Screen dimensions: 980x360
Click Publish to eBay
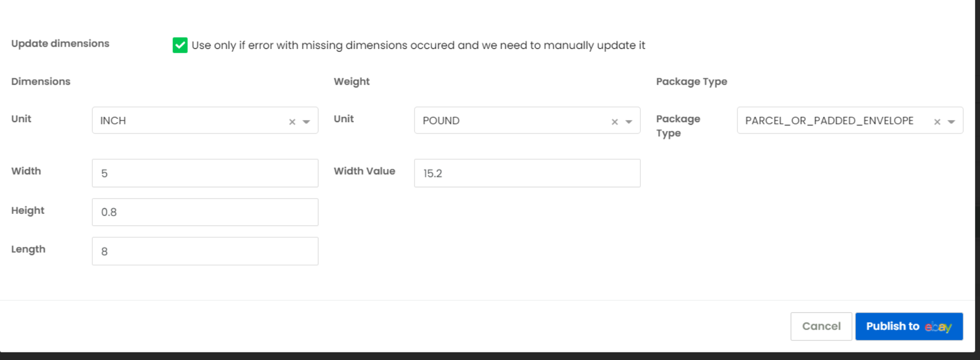[909, 326]
